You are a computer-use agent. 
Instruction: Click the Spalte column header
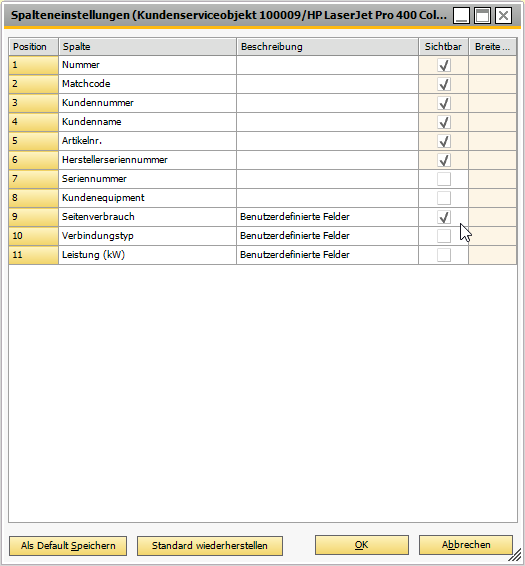click(147, 47)
